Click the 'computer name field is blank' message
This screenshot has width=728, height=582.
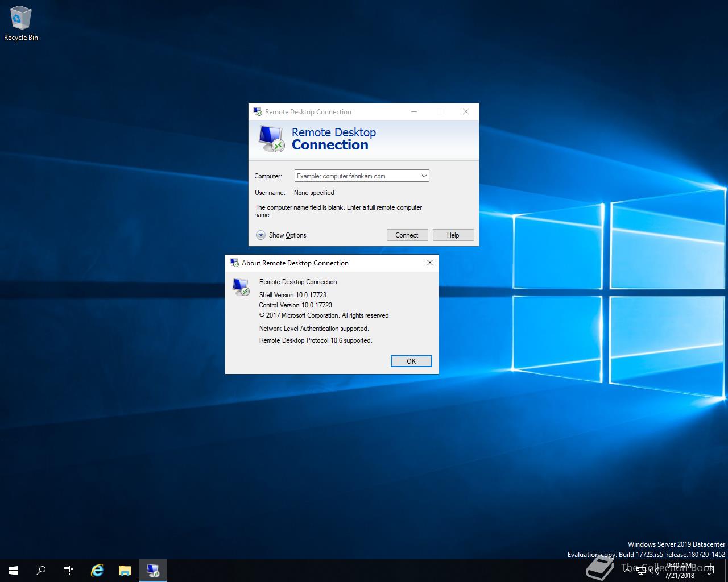click(338, 211)
